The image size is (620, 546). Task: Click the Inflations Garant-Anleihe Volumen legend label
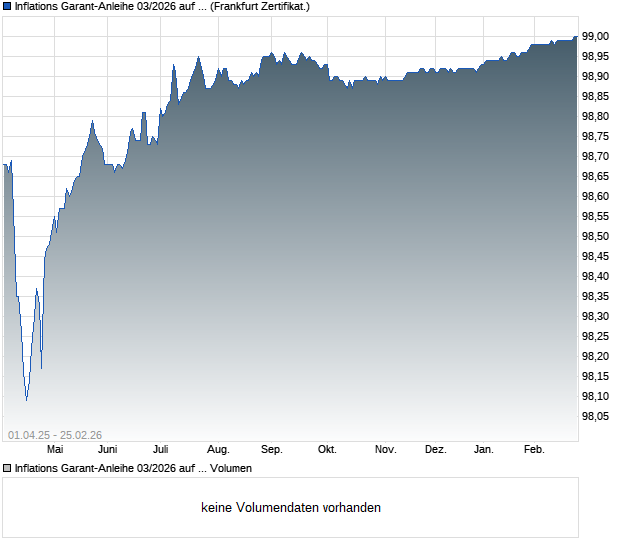(x=133, y=468)
